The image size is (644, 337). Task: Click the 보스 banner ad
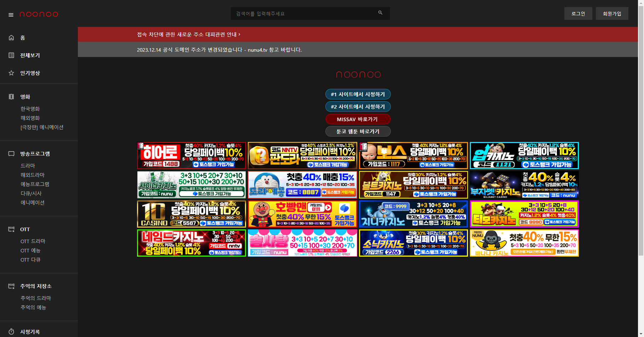(414, 155)
